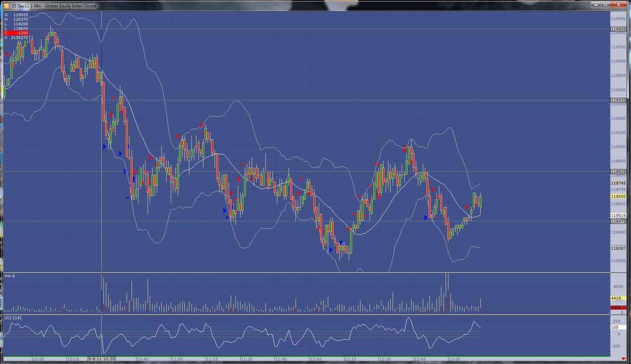The image size is (631, 364).
Task: Click the 12:45 time axis label
Action: tap(420, 359)
